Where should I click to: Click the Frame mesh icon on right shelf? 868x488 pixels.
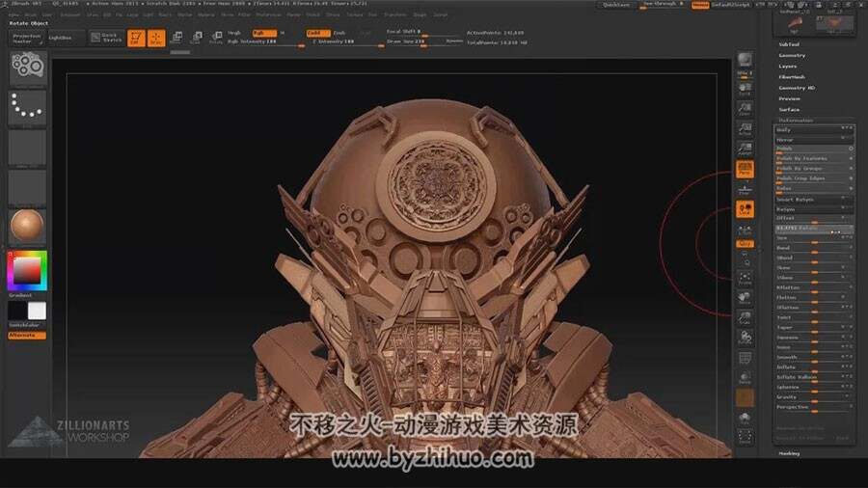tap(745, 277)
